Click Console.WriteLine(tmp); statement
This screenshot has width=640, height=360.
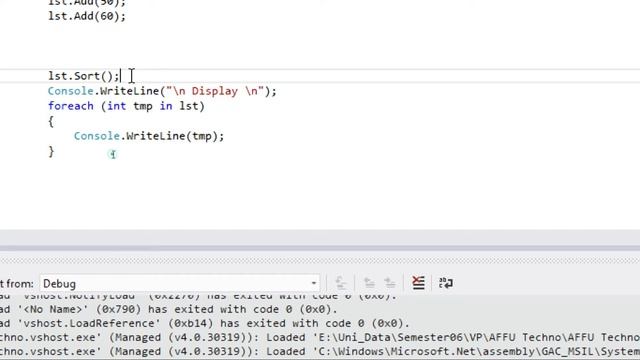click(149, 136)
